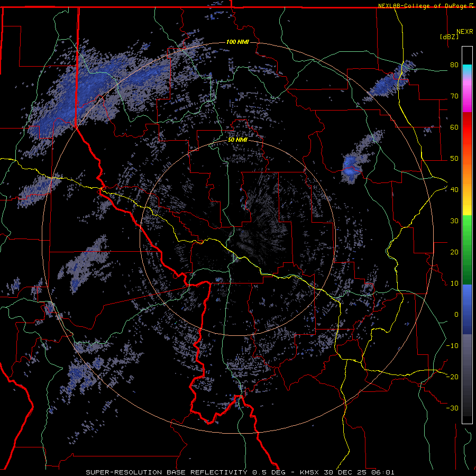Click the -10 value on dBZ scale
476x476 pixels.
coord(452,346)
